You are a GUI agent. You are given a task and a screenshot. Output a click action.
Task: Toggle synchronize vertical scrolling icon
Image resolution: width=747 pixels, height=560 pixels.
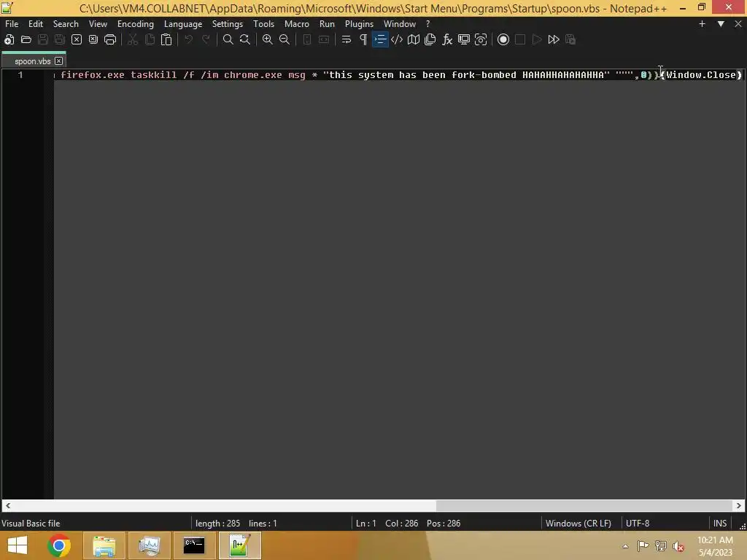pyautogui.click(x=307, y=39)
